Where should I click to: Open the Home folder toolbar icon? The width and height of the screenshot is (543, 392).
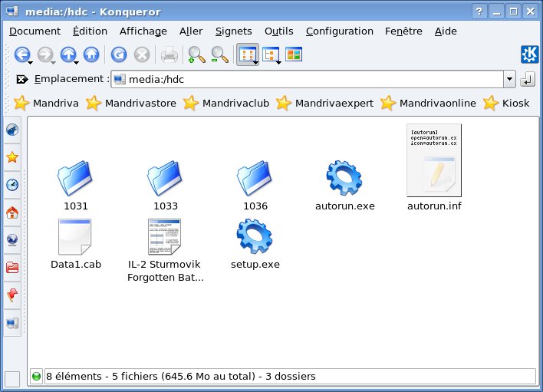pos(91,54)
